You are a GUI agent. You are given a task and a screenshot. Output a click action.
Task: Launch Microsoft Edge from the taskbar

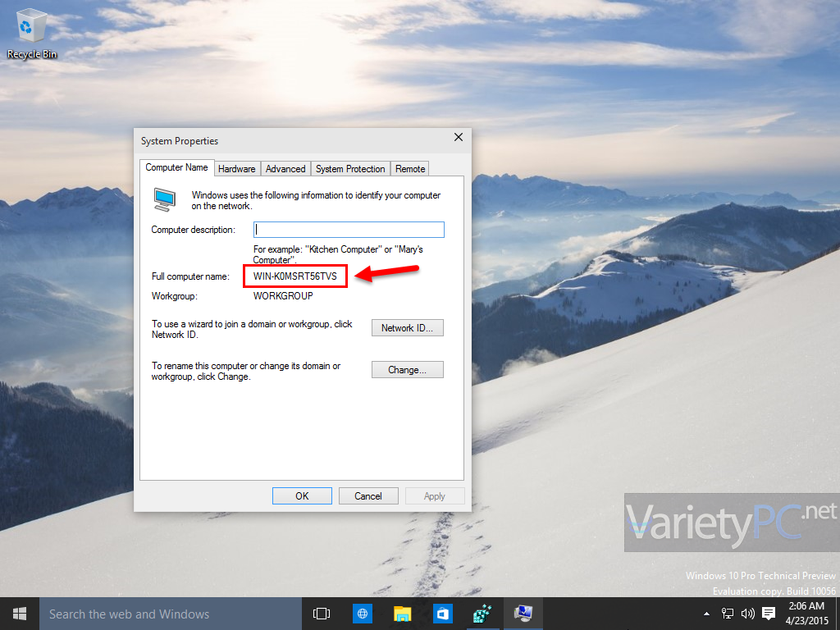[x=362, y=613]
